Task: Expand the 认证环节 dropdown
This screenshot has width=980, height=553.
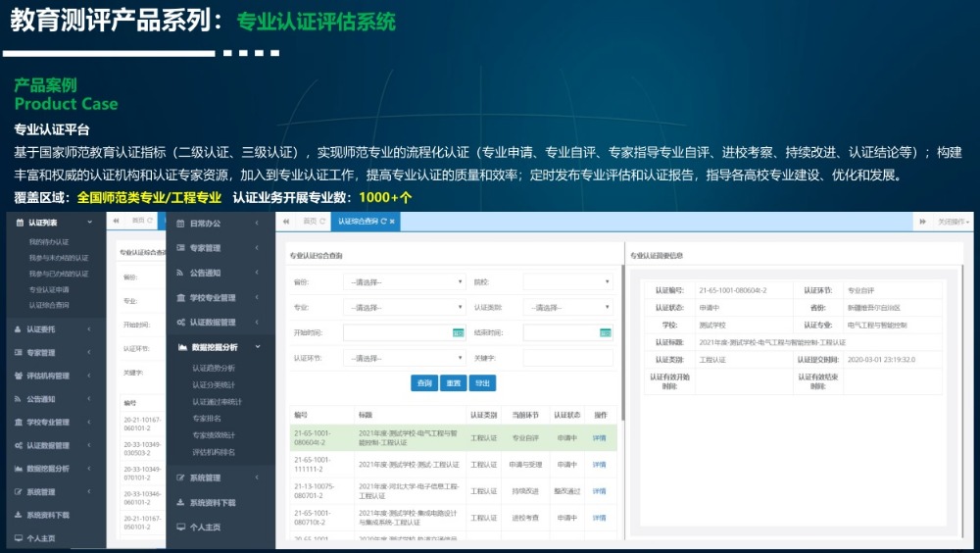Action: coord(404,358)
